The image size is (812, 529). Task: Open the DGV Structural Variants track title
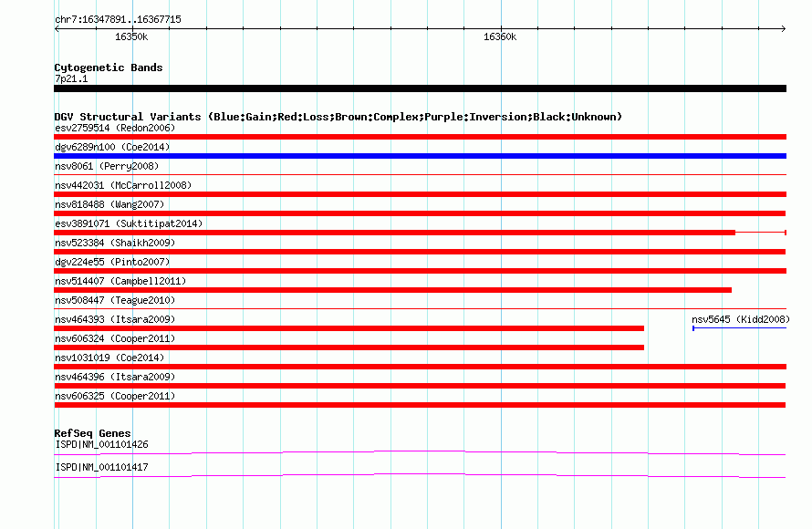coord(338,117)
